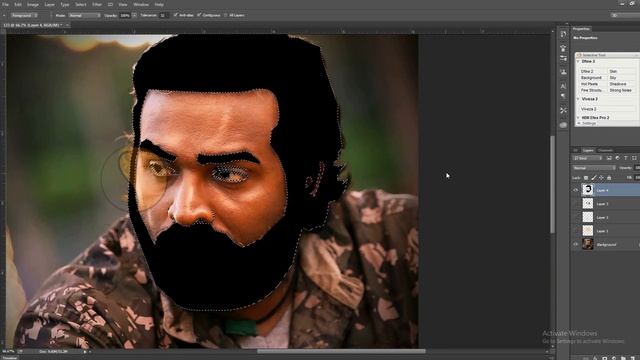The image size is (640, 360).
Task: Toggle the Contiguous checkbox
Action: click(x=199, y=15)
